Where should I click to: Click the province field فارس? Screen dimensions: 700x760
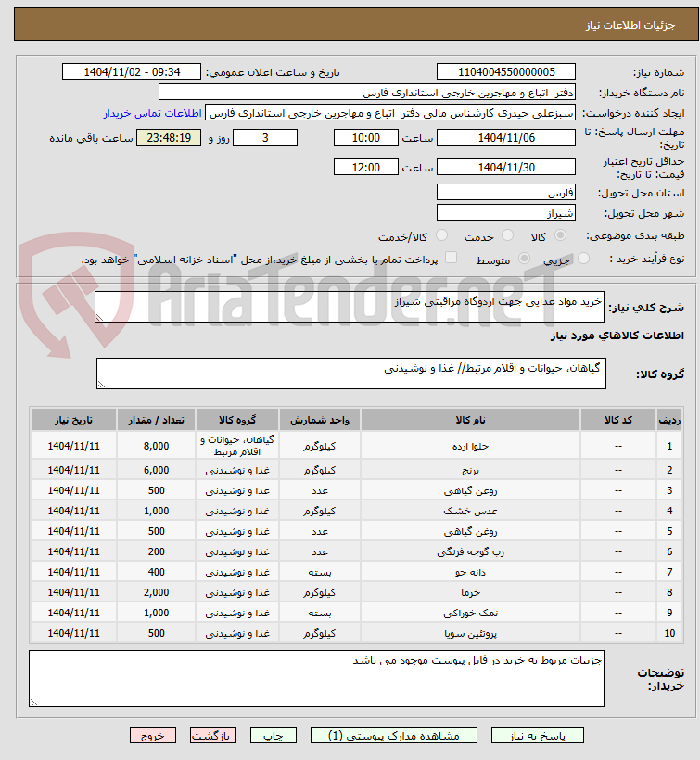point(506,193)
